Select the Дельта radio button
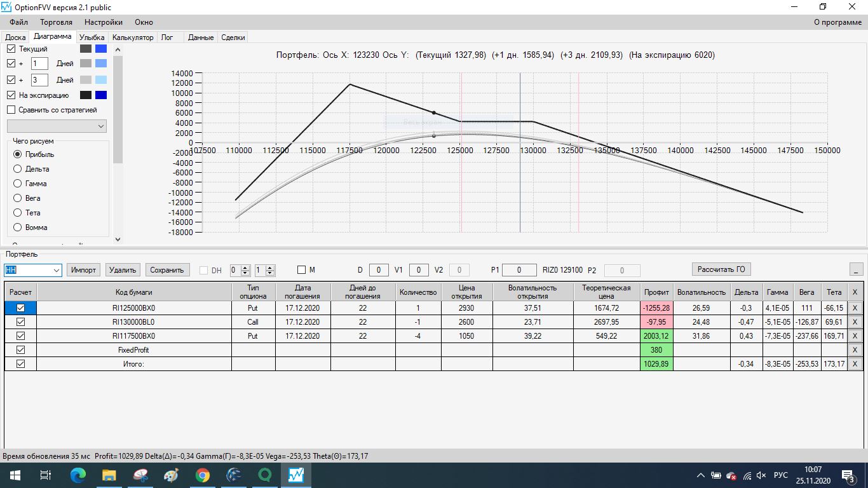Image resolution: width=868 pixels, height=488 pixels. 17,169
